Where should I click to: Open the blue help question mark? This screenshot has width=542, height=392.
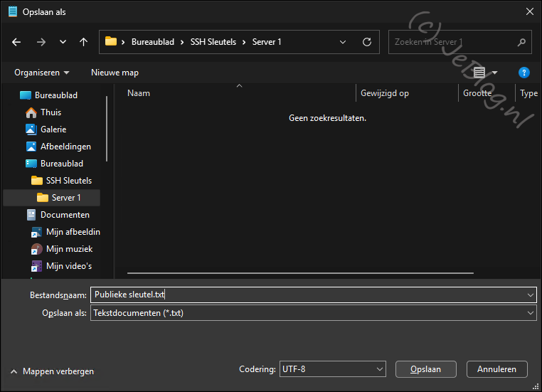(524, 73)
